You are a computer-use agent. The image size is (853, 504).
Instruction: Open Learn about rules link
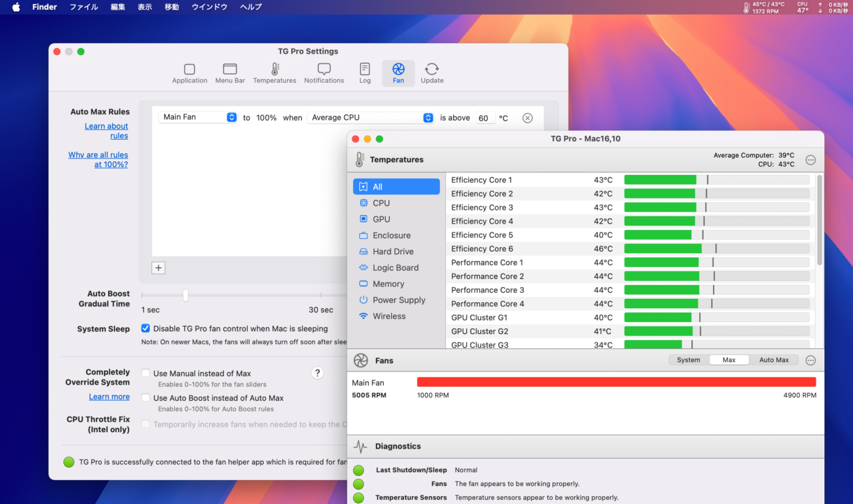(x=107, y=131)
